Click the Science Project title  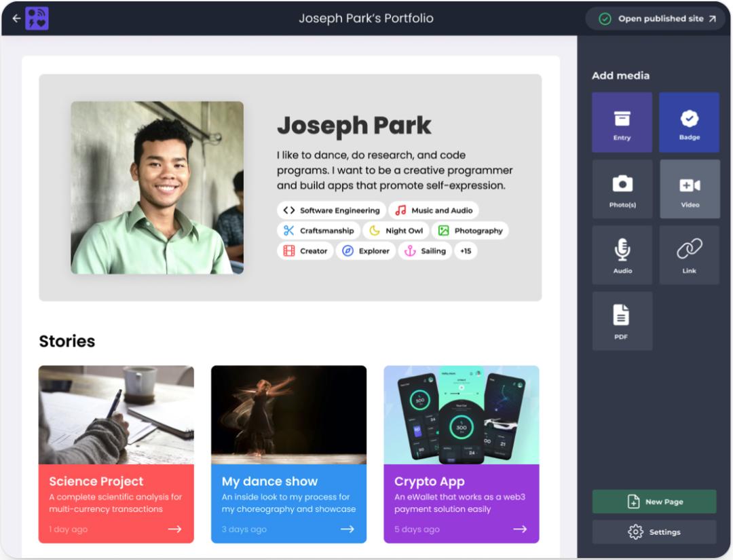coord(96,481)
